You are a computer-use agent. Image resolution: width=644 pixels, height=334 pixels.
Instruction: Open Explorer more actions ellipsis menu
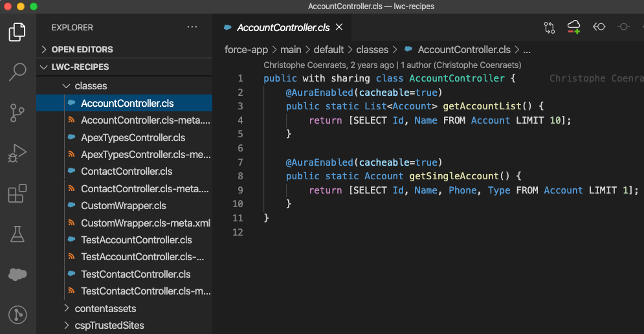(192, 27)
